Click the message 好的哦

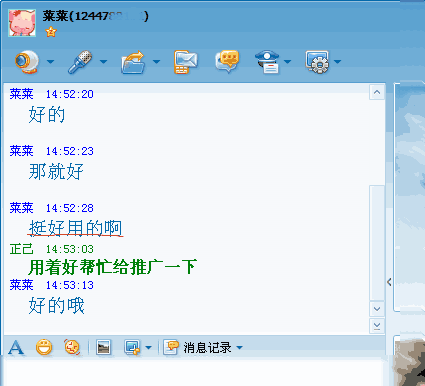point(57,305)
